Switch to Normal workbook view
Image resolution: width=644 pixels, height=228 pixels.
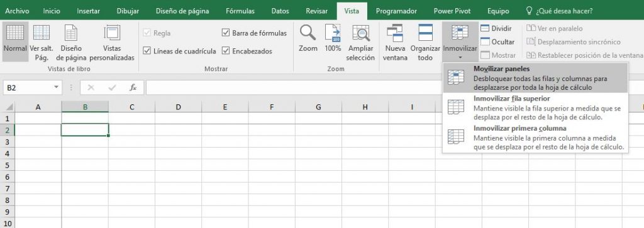pyautogui.click(x=15, y=42)
